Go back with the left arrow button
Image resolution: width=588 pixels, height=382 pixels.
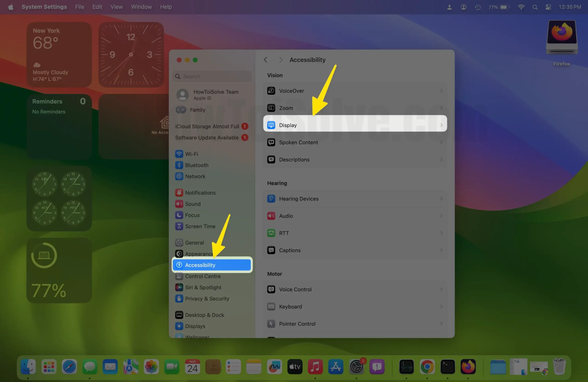(x=266, y=60)
